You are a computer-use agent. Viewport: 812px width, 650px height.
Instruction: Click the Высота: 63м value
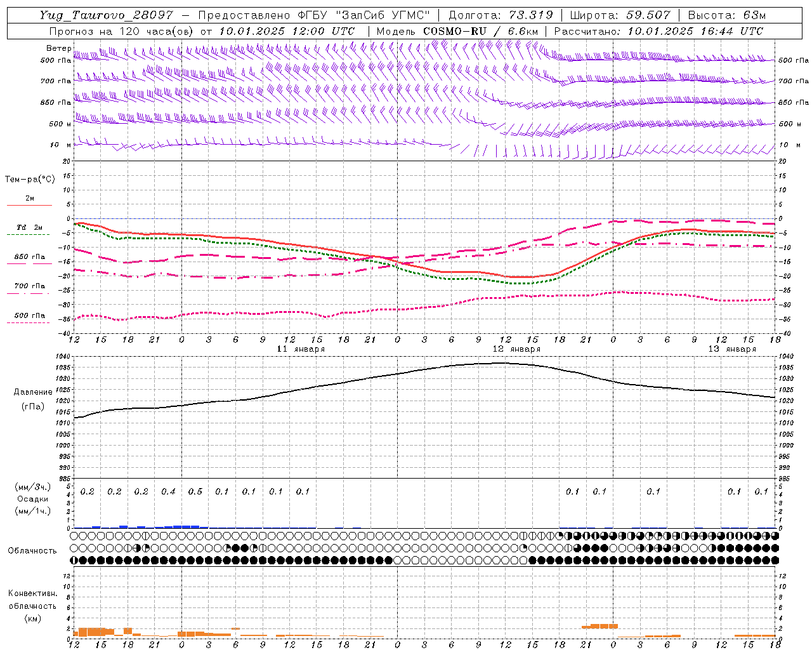pos(727,15)
